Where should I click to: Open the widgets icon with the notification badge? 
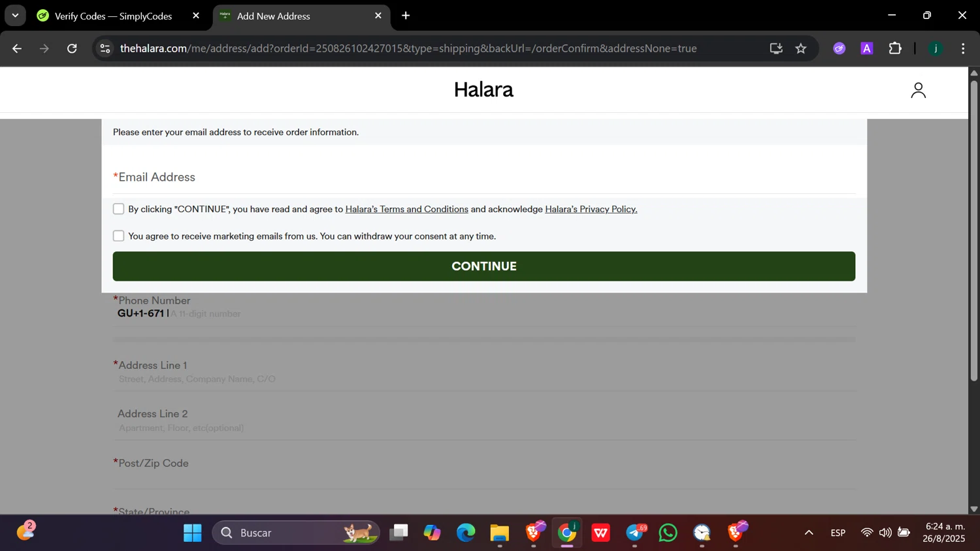[25, 531]
